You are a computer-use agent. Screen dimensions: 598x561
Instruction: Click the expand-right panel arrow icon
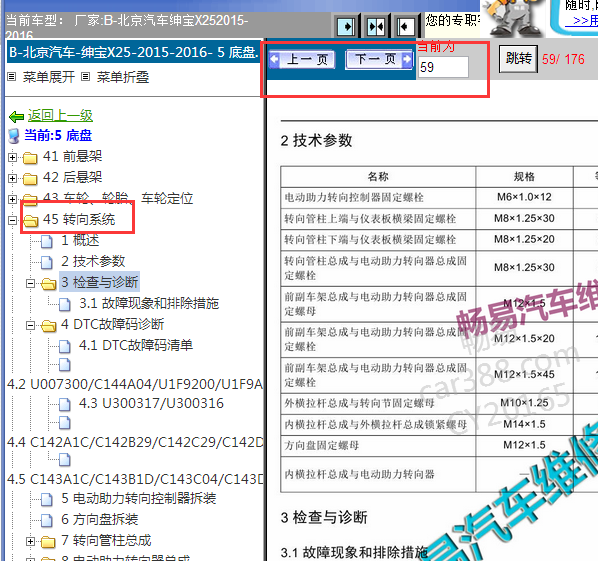click(x=346, y=26)
